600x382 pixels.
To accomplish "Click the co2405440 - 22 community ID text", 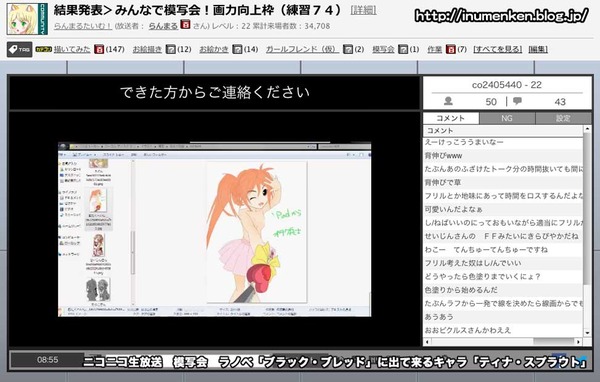I will click(507, 85).
